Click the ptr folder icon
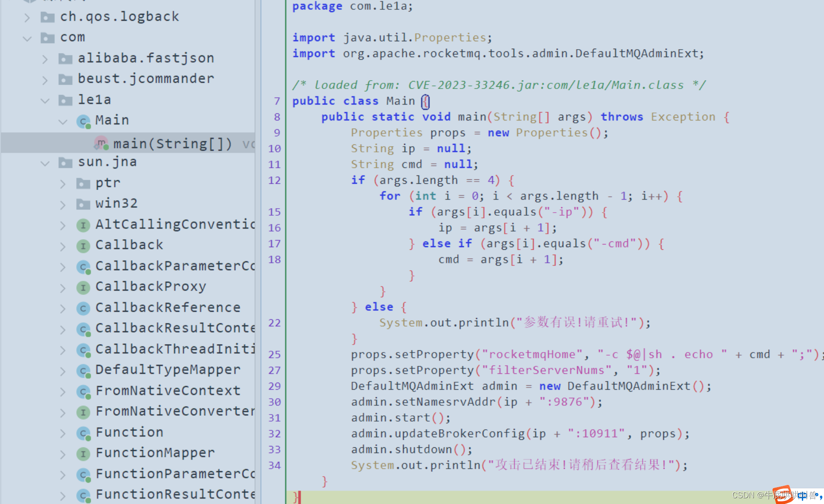 pos(83,184)
